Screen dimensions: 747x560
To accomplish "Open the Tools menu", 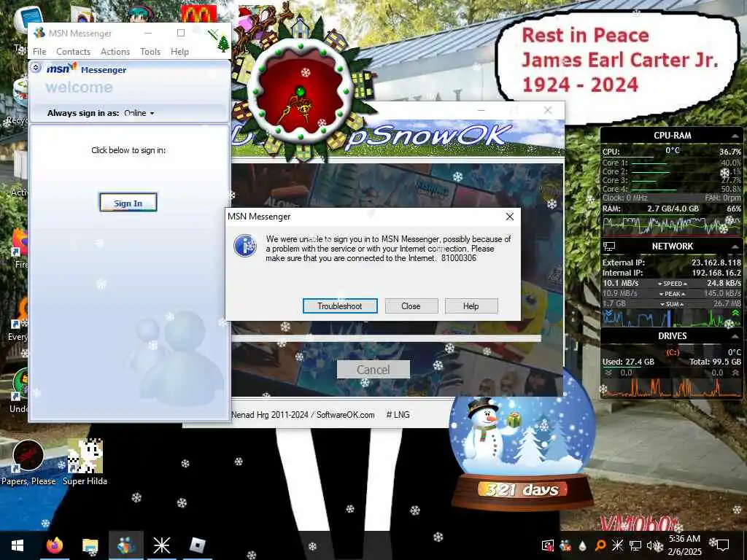I will click(x=150, y=52).
